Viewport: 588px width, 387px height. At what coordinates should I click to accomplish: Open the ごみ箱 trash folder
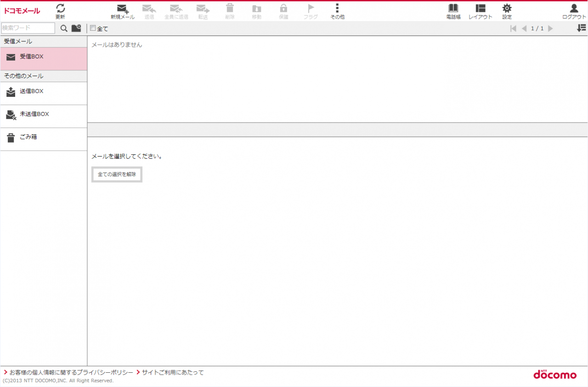click(44, 139)
